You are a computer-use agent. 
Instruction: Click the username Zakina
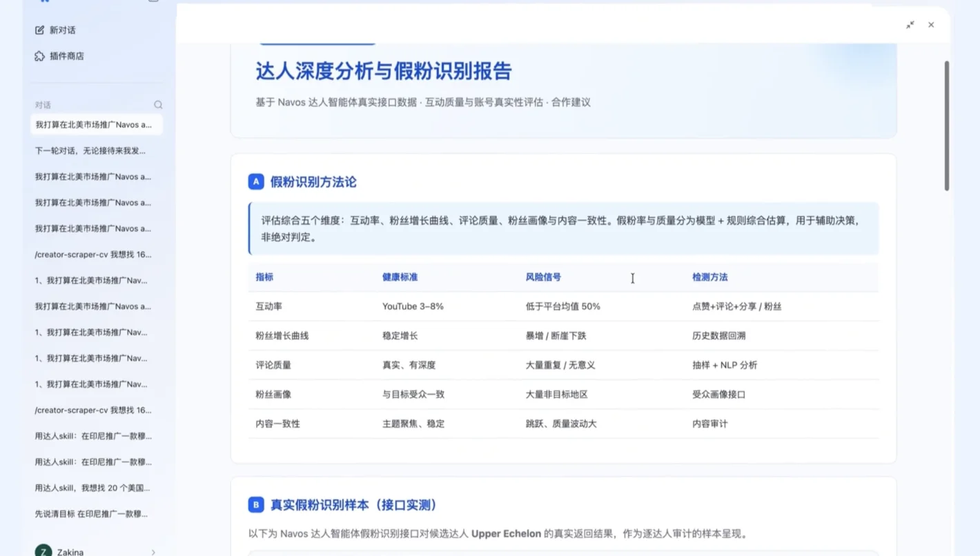(x=70, y=552)
